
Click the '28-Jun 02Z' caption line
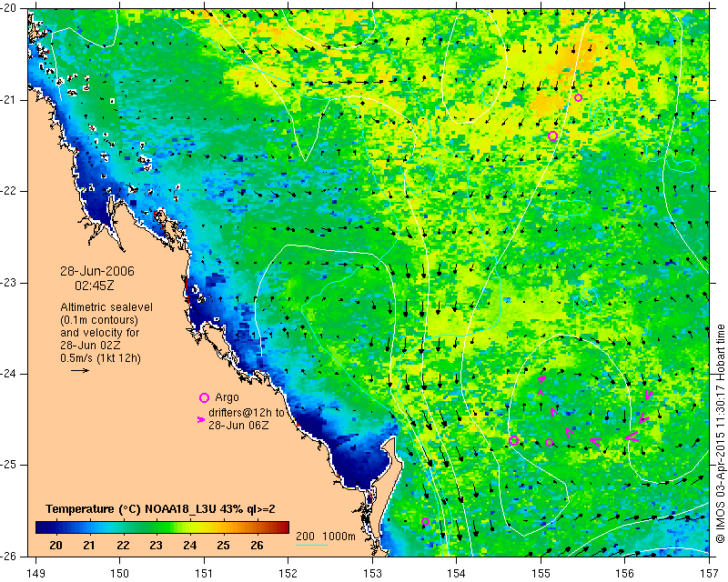90,346
